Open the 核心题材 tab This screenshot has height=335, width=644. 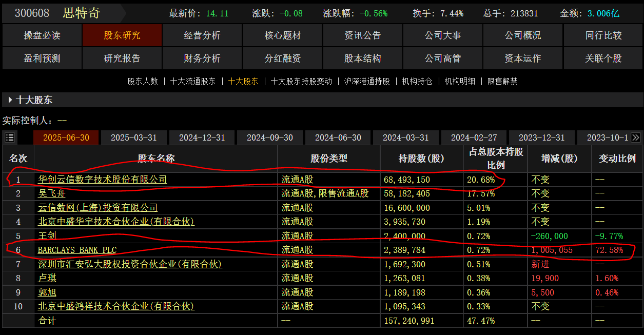(x=283, y=35)
